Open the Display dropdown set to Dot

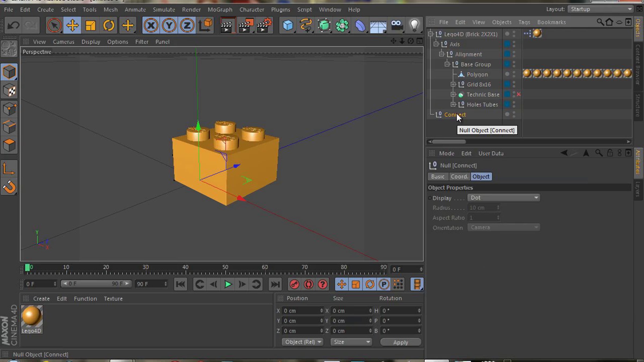tap(504, 198)
